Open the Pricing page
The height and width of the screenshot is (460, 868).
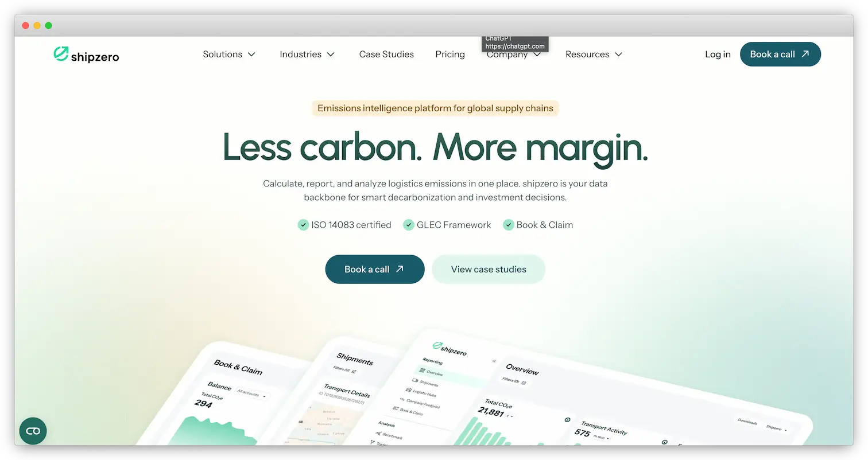click(450, 54)
